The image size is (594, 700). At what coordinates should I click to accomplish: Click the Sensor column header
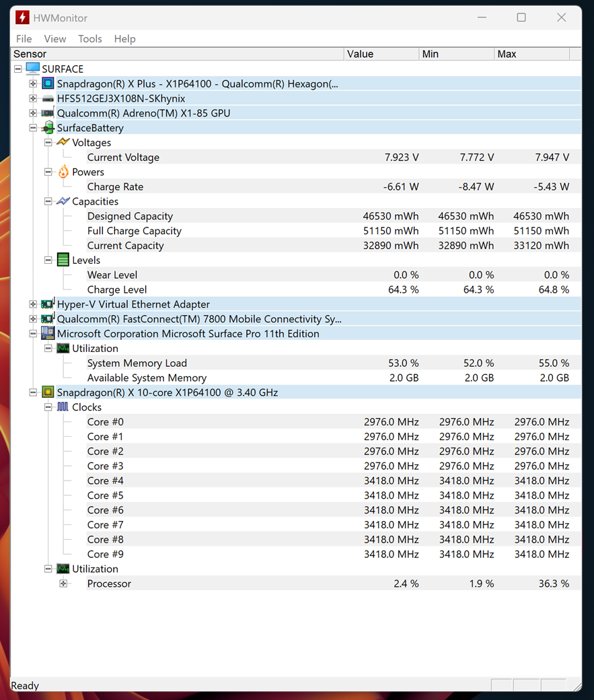pyautogui.click(x=177, y=54)
